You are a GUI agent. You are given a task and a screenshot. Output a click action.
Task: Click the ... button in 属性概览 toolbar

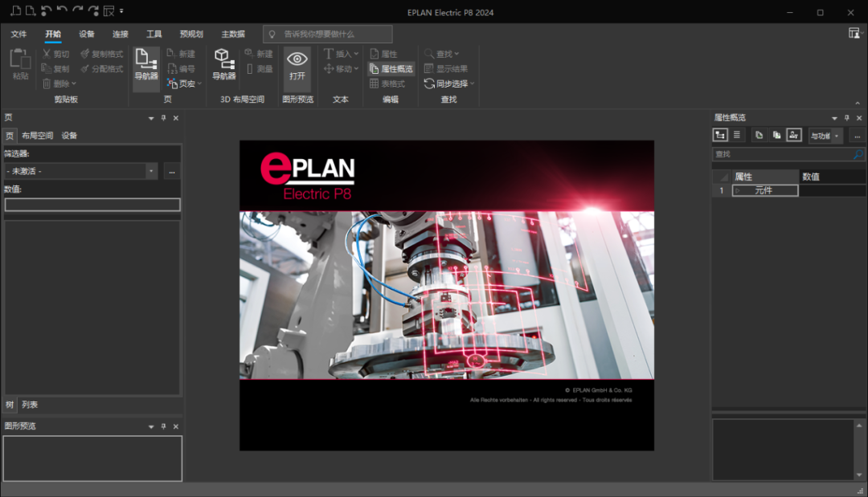click(x=857, y=136)
